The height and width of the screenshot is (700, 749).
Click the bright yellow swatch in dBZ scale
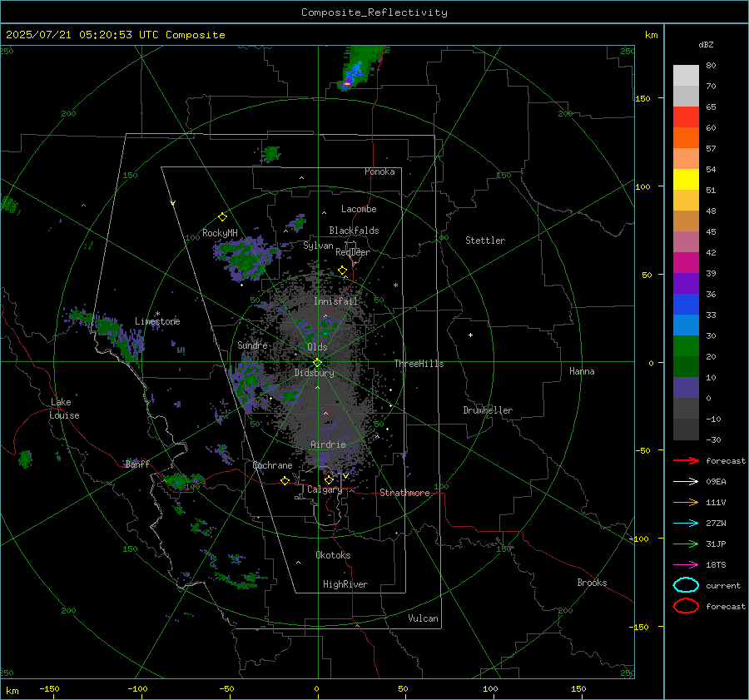pos(686,179)
